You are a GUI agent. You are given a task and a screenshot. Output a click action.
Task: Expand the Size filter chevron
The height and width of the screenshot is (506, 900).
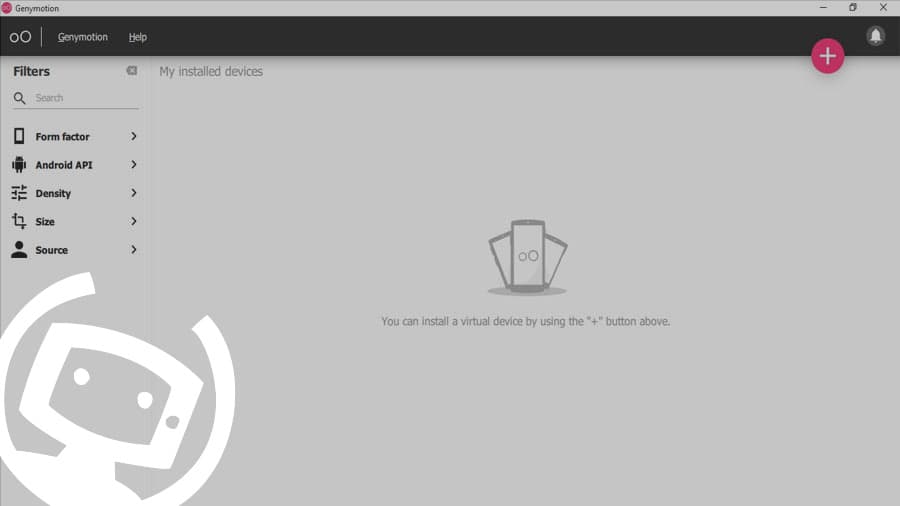point(134,221)
